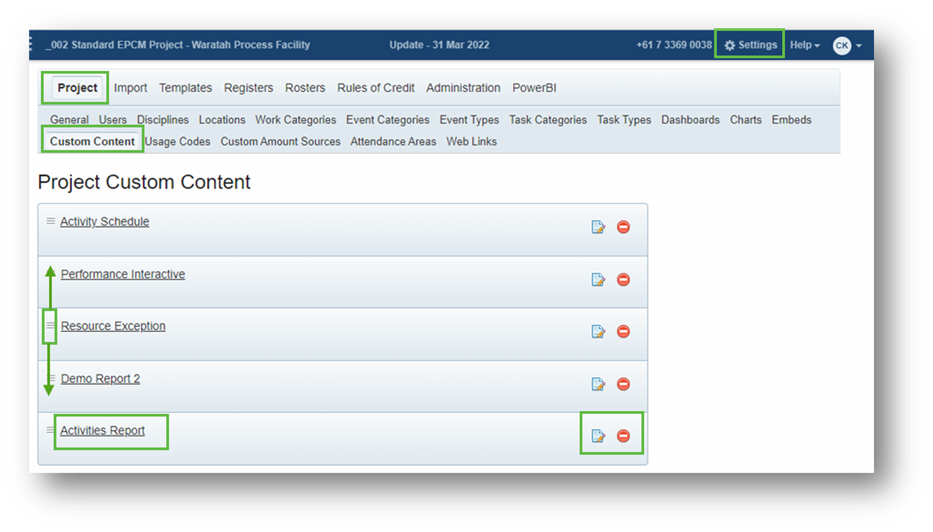Select the Users sub-menu item

pyautogui.click(x=112, y=120)
